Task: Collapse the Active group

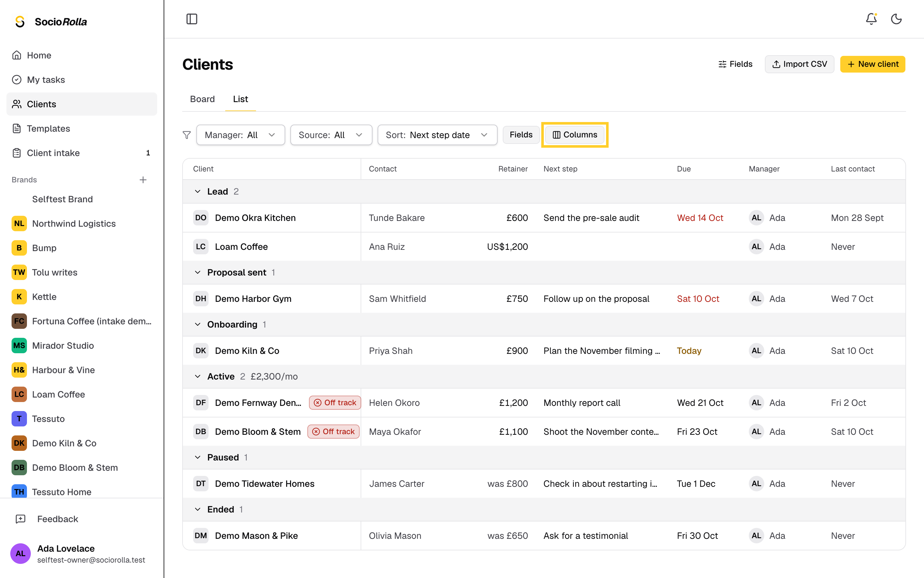Action: [x=198, y=377]
